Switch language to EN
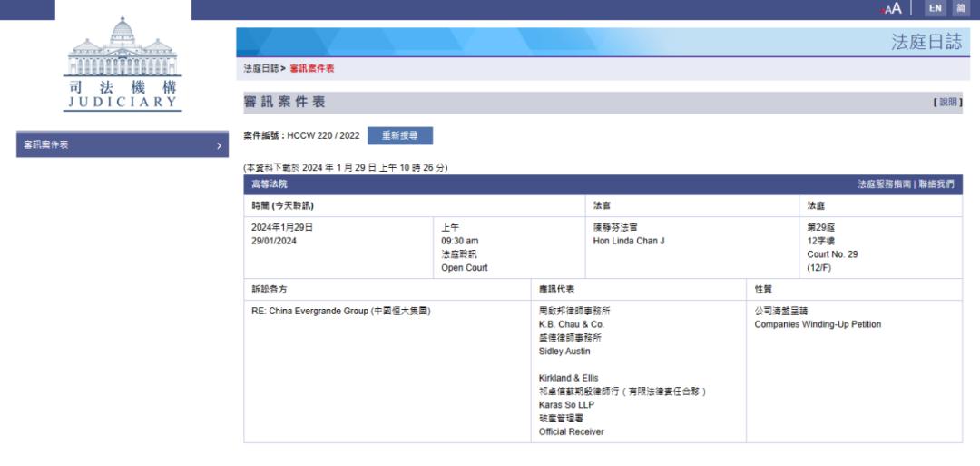The image size is (980, 466). coord(935,8)
